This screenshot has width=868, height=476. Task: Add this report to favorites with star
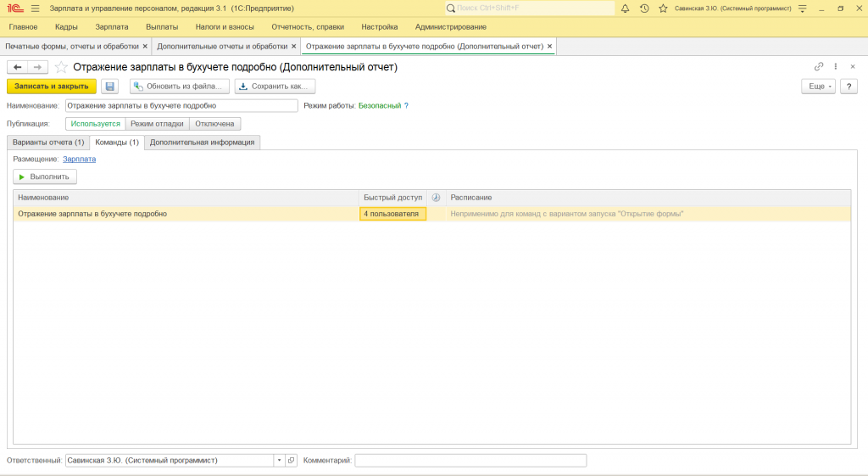(61, 67)
